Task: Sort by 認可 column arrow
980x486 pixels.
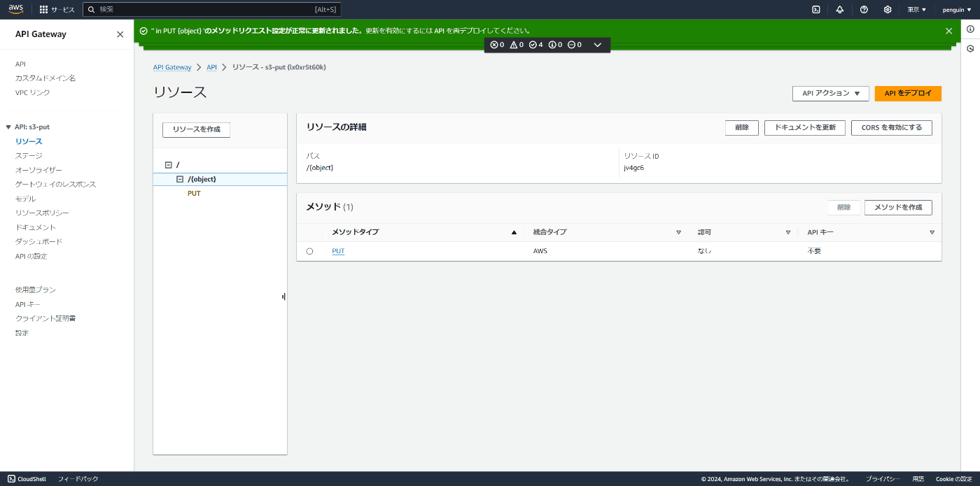Action: point(788,232)
